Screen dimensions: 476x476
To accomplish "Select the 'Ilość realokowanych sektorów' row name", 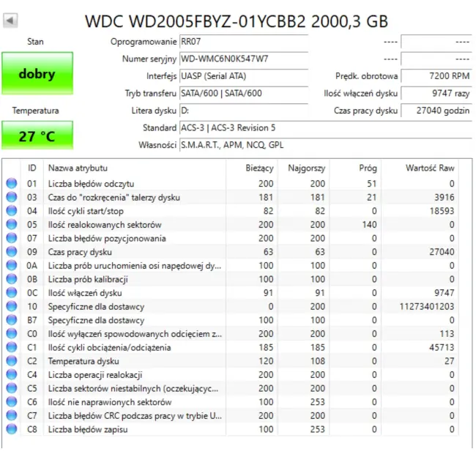I will [105, 225].
